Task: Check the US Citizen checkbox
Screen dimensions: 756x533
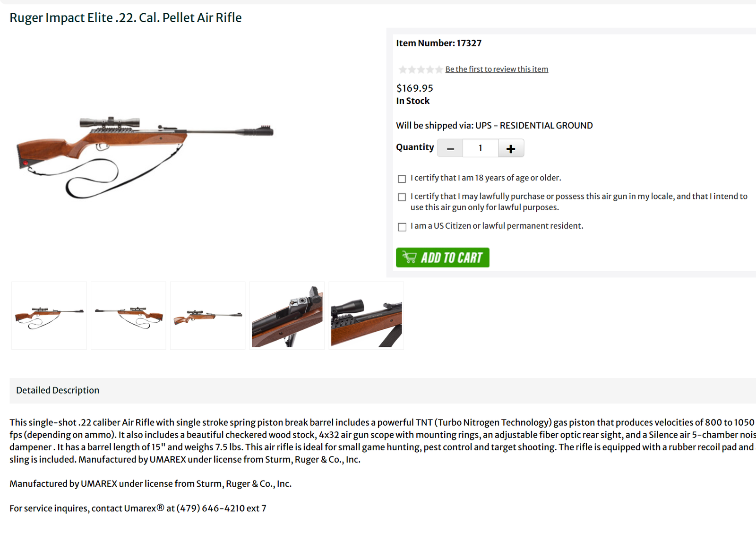Action: pos(402,227)
